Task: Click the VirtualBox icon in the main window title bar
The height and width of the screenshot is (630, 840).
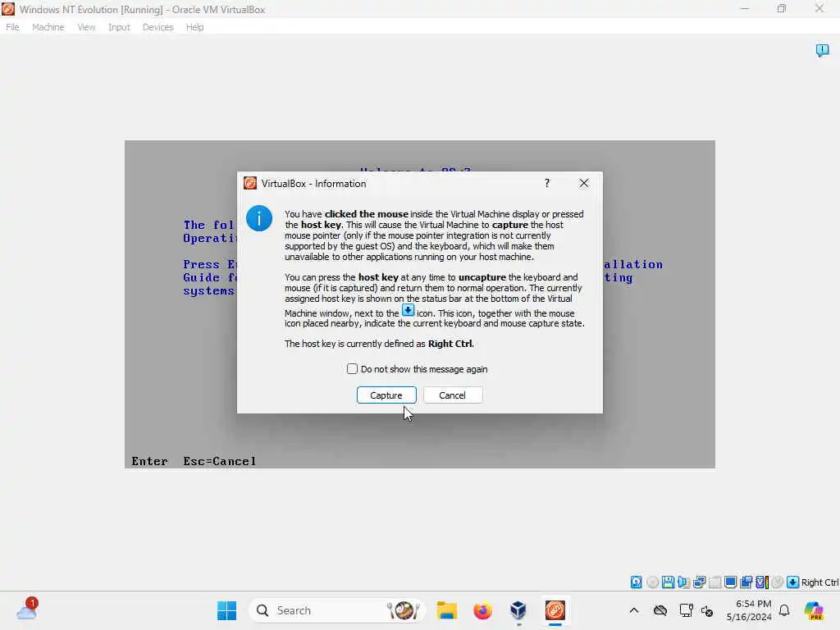Action: click(x=8, y=9)
